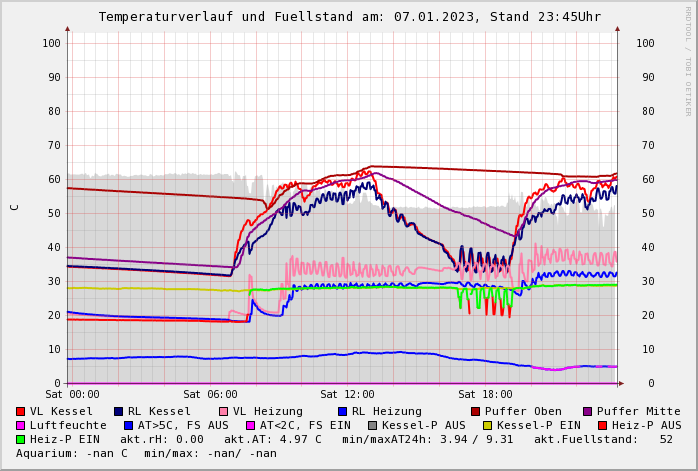Screen dimensions: 698x471
Task: Click the dark blue RL Kessel swatch
Action: coord(119,411)
